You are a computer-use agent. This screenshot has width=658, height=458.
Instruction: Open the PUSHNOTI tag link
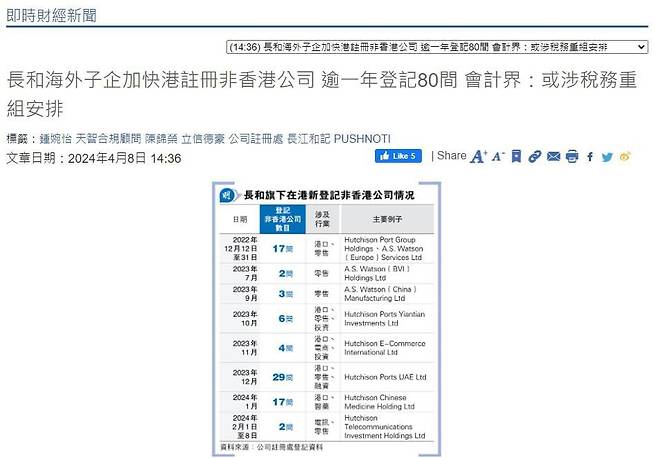tap(362, 139)
